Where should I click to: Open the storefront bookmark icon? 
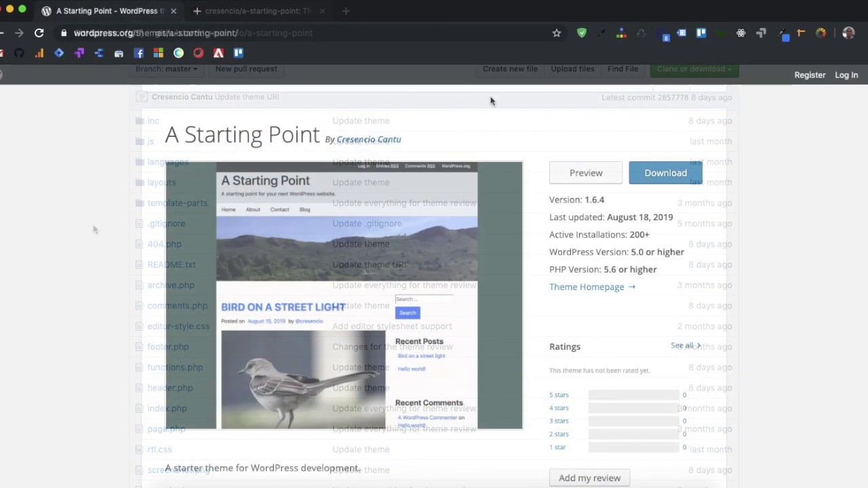click(x=119, y=53)
